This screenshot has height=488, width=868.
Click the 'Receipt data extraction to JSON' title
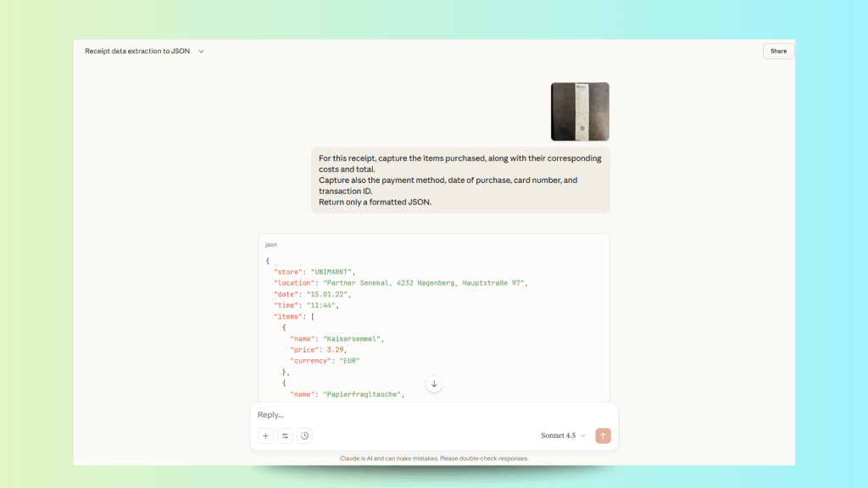137,52
